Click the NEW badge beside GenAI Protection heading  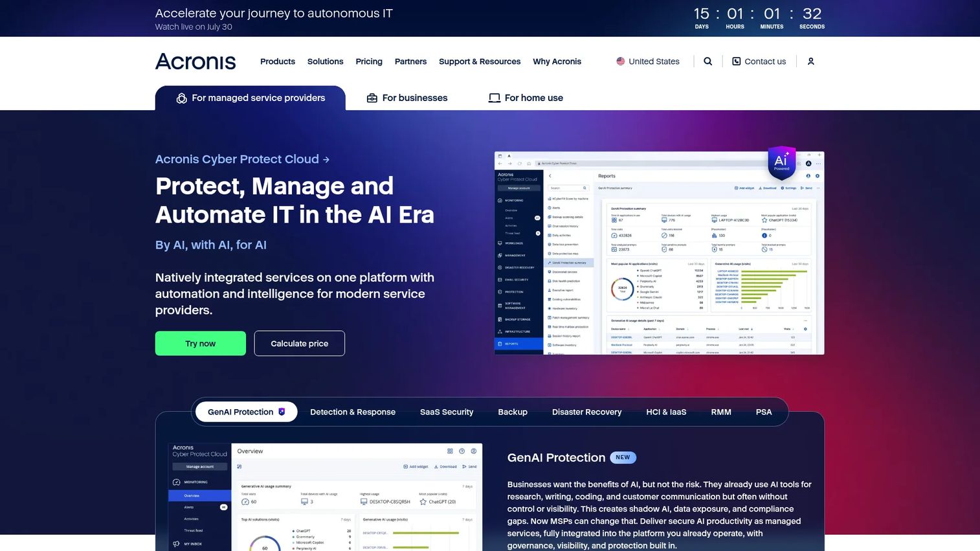click(623, 457)
